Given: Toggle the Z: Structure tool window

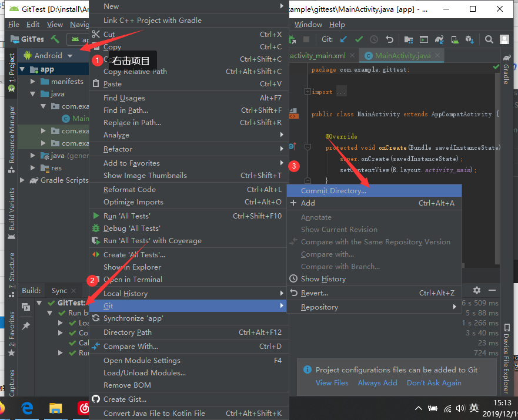Looking at the screenshot, I should [12, 275].
